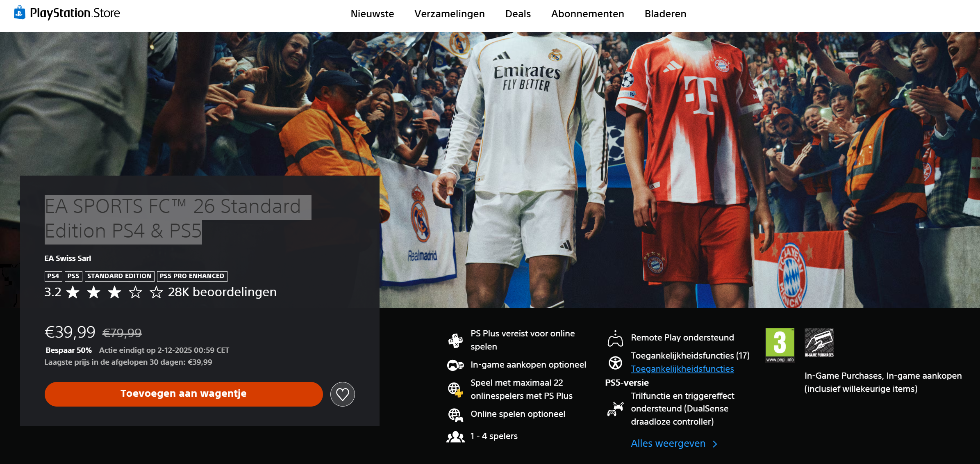Click the In-Game Purchases label icon
The width and height of the screenshot is (980, 464).
pos(820,344)
